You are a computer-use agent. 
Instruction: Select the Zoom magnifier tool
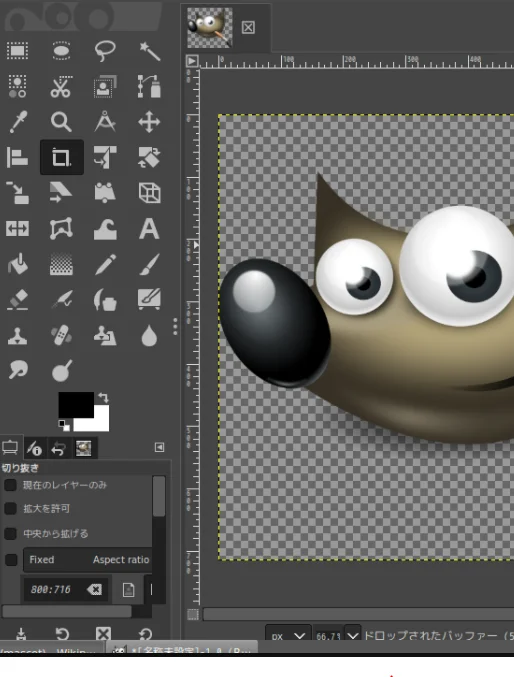61,122
